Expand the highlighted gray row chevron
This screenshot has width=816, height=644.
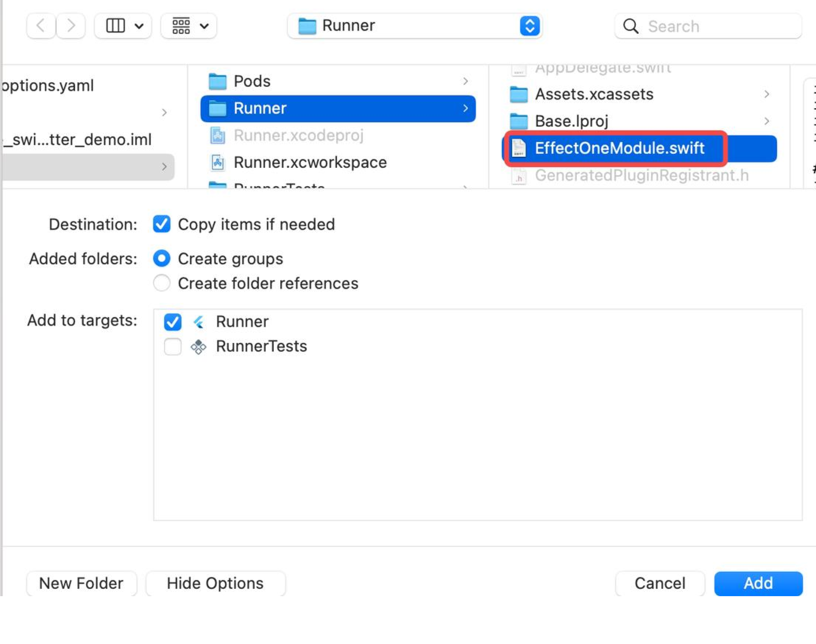[164, 167]
